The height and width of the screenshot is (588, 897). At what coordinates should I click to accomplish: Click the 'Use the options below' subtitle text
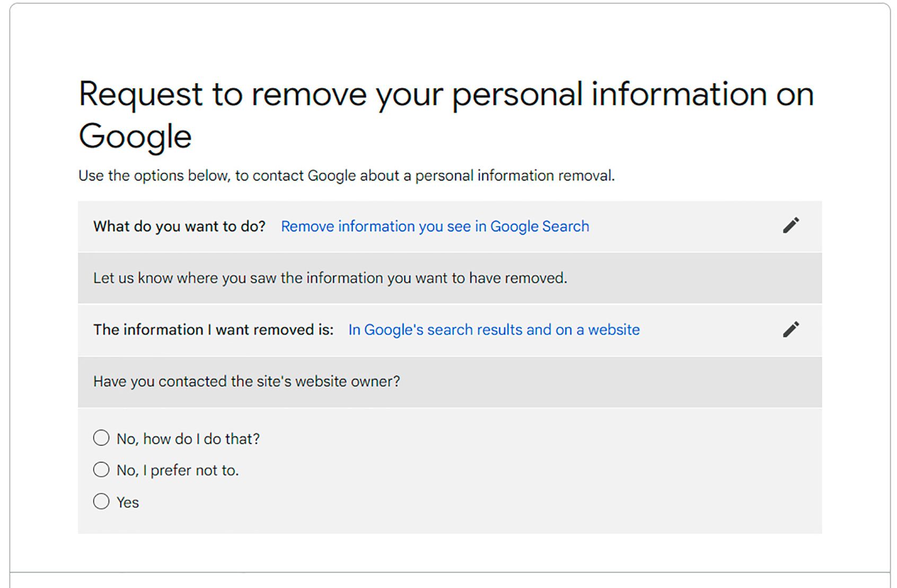click(346, 176)
